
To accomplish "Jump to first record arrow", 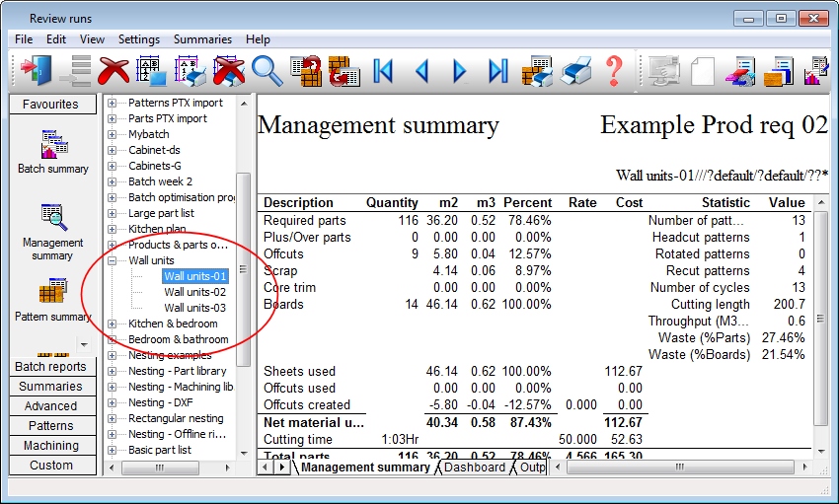I will coord(383,71).
